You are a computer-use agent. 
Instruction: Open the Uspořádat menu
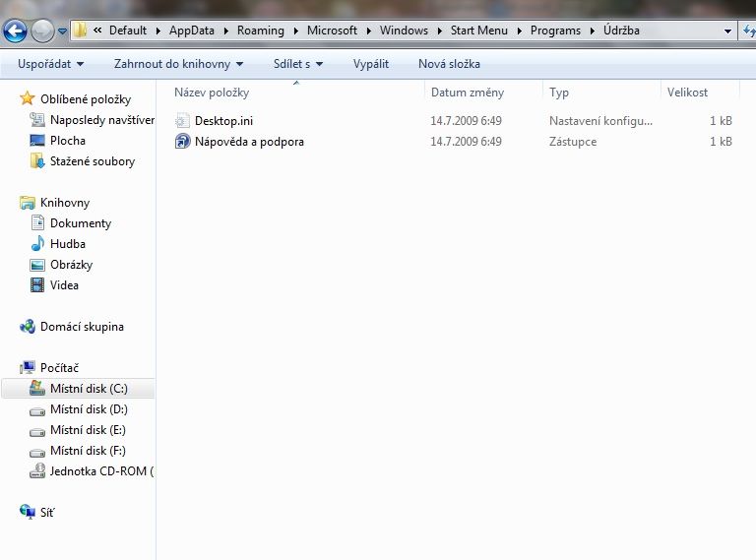50,64
